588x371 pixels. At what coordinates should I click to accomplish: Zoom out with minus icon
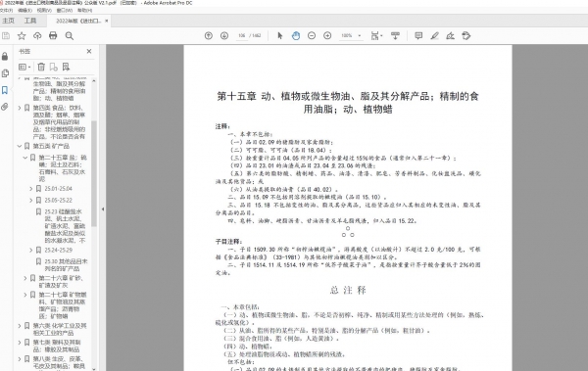click(312, 35)
